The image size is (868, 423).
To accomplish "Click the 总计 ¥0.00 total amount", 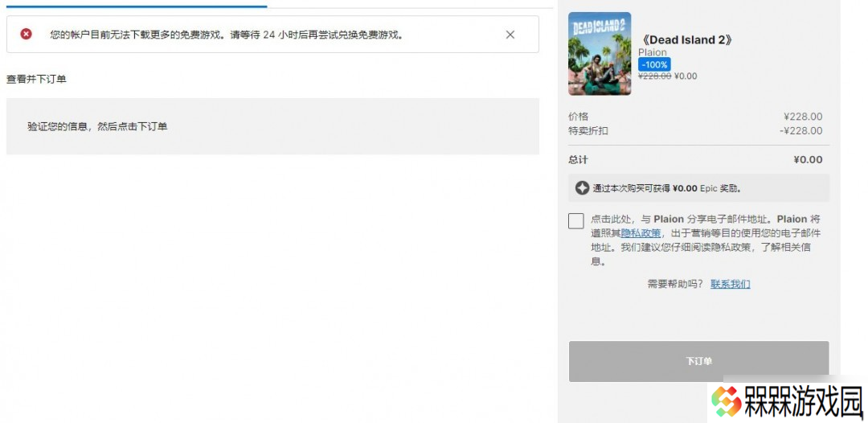I will [808, 159].
